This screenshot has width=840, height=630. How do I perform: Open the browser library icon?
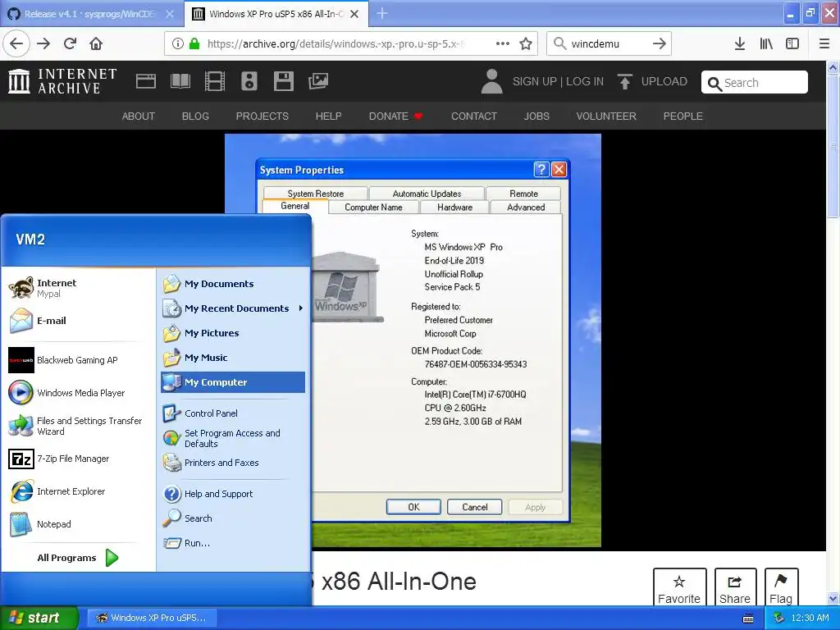[766, 43]
